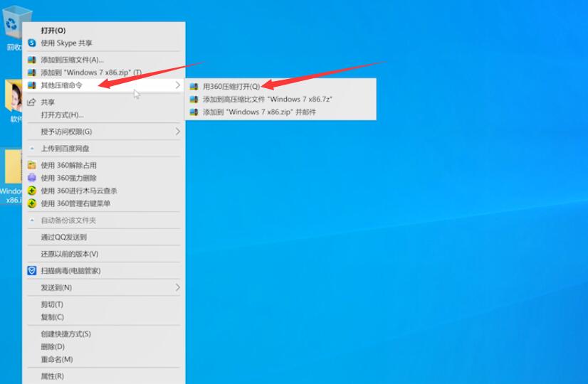Select 授予访问权限(G) entry
The width and height of the screenshot is (588, 384).
(103, 132)
